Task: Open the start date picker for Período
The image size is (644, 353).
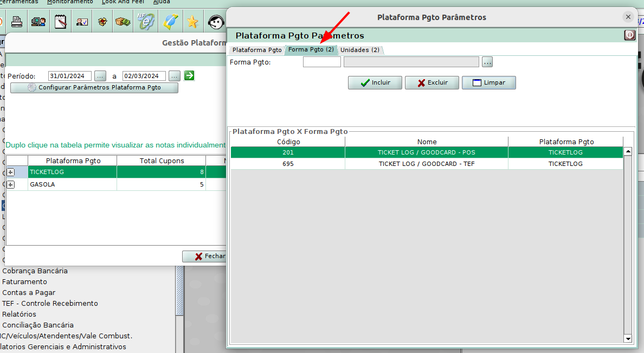Action: pyautogui.click(x=100, y=76)
